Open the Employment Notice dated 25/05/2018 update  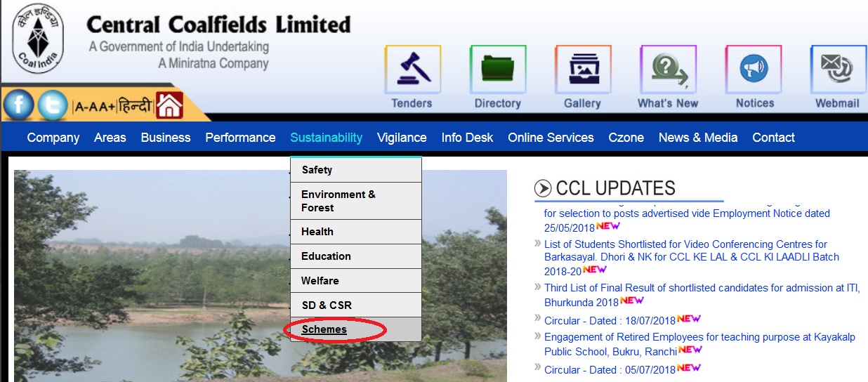tap(687, 220)
